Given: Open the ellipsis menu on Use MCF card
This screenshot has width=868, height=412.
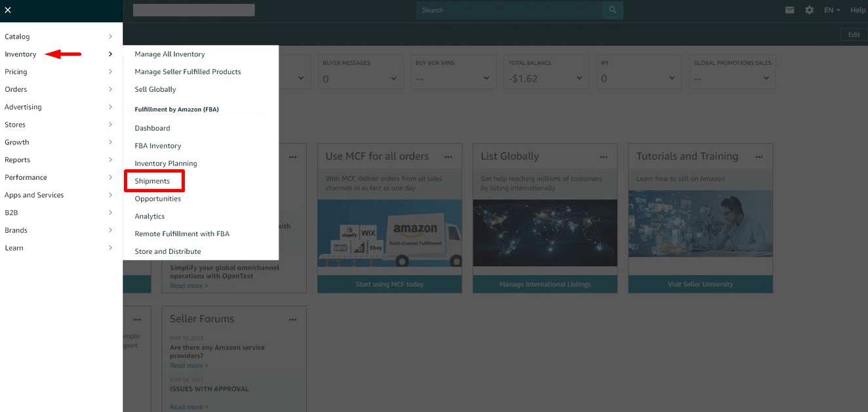Looking at the screenshot, I should (448, 157).
